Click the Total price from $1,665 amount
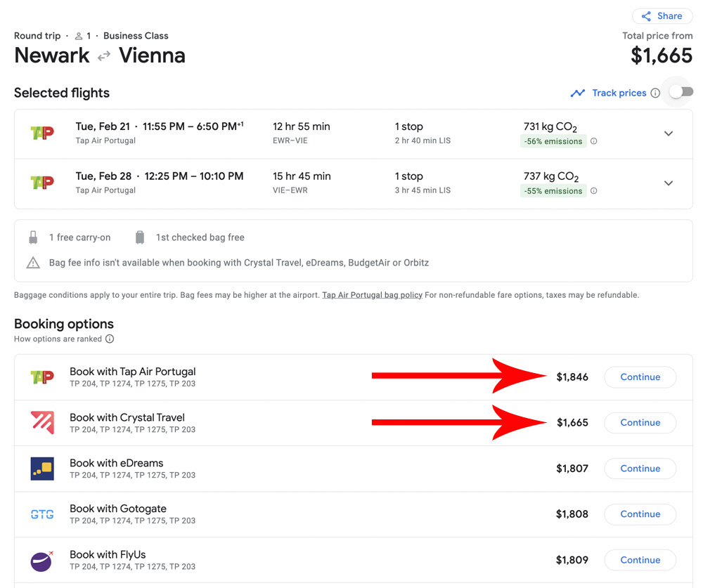 pos(662,55)
